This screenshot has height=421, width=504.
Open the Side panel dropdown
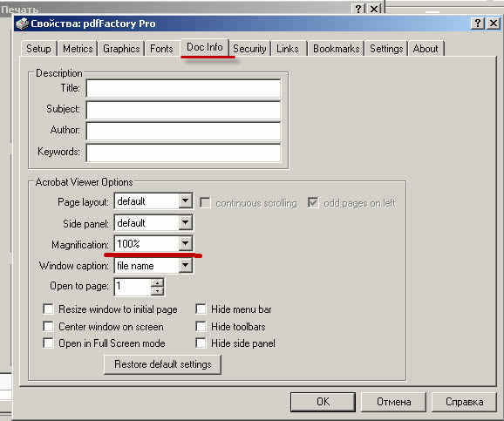[185, 222]
